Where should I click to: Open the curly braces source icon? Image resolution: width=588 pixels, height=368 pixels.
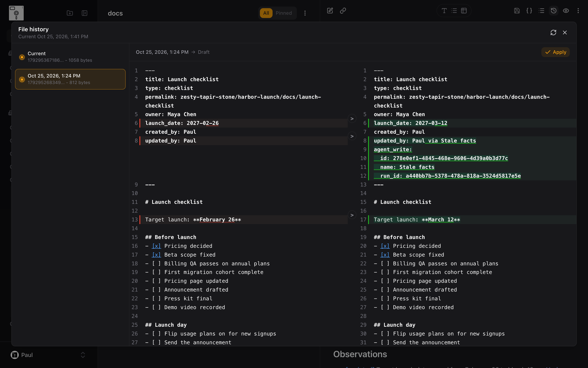[x=529, y=10]
